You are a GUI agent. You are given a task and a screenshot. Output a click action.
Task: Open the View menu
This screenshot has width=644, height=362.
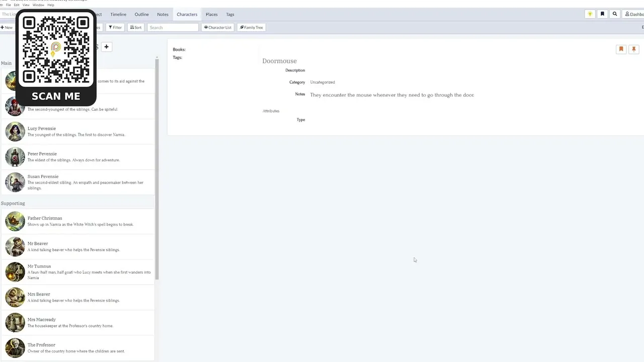26,5
